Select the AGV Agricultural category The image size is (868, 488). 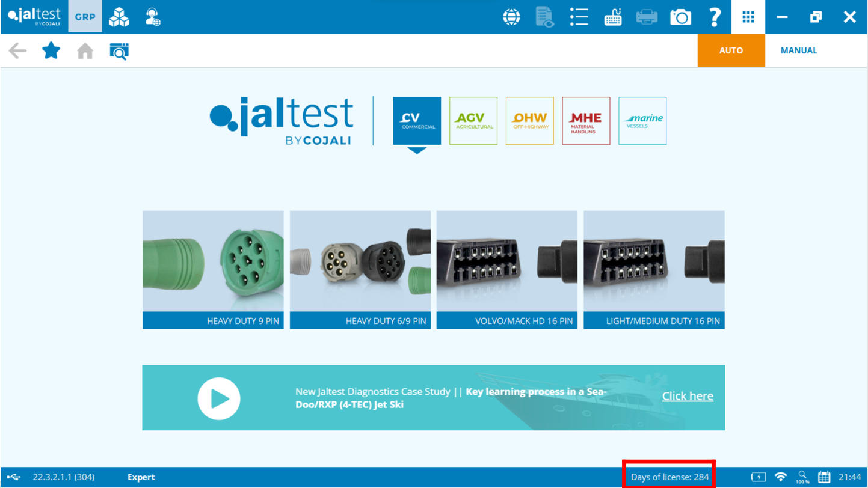473,121
